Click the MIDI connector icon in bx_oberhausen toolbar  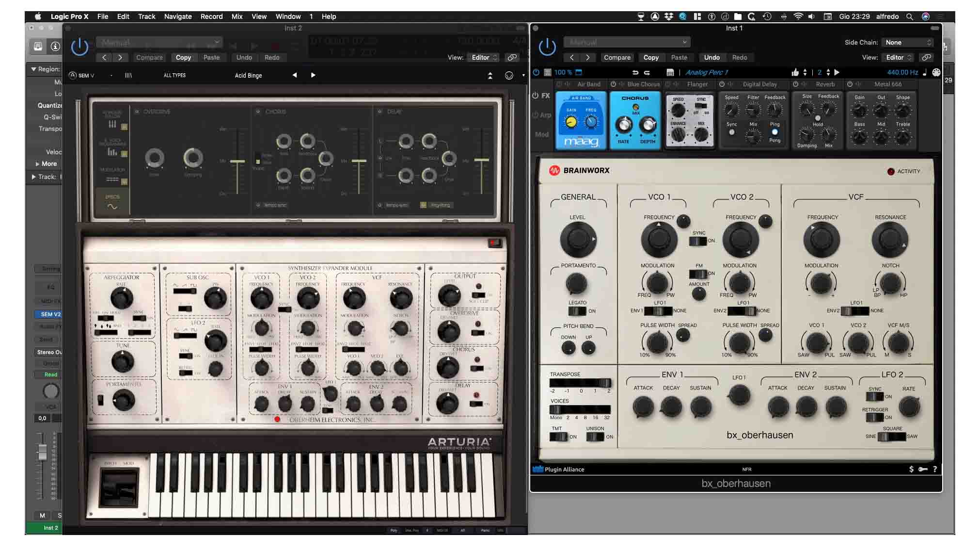(936, 72)
